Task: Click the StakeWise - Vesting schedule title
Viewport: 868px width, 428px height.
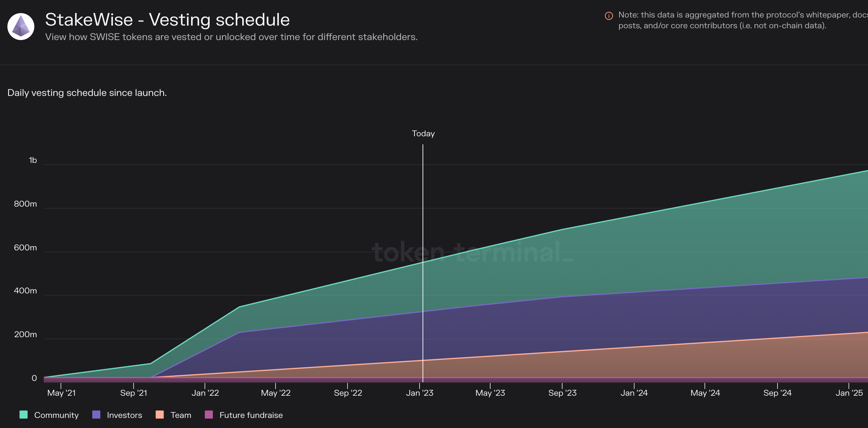Action: click(168, 20)
